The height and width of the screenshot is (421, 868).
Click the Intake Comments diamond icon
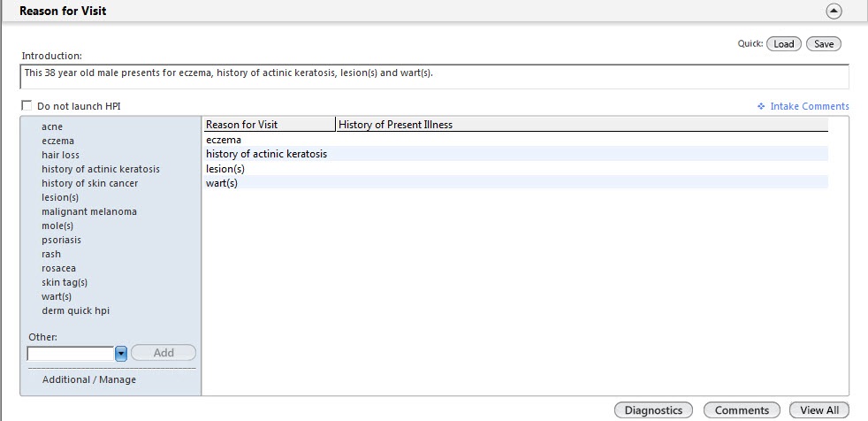(761, 106)
